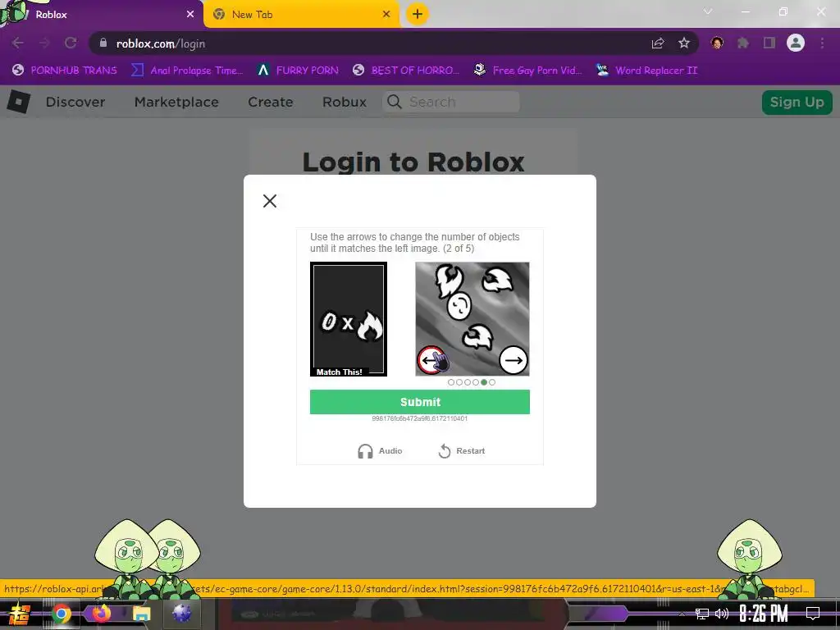The height and width of the screenshot is (630, 840).
Task: Open File Explorer from the taskbar
Action: [141, 614]
